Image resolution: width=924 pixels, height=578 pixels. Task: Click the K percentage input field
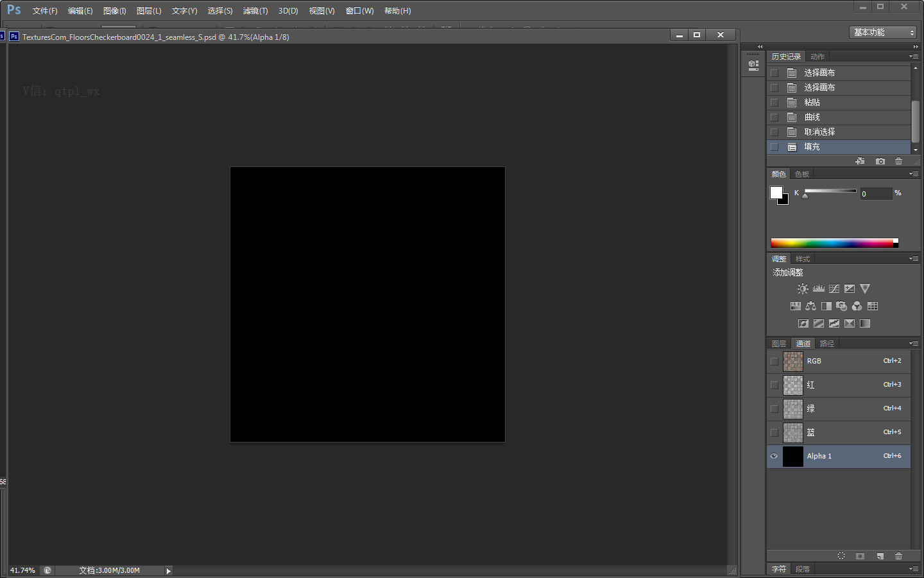click(876, 194)
